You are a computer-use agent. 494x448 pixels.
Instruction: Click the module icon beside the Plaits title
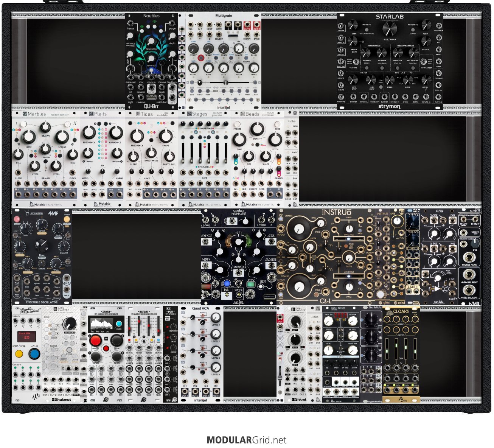[x=91, y=114]
